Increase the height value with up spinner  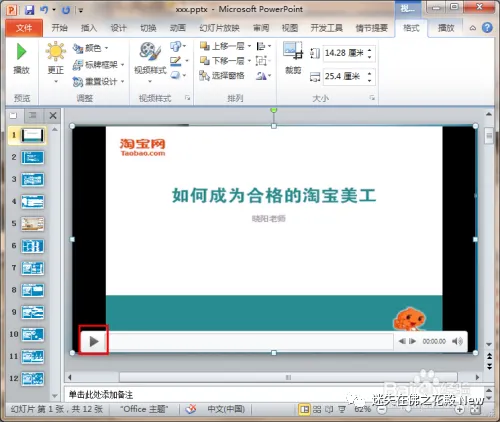click(x=370, y=50)
